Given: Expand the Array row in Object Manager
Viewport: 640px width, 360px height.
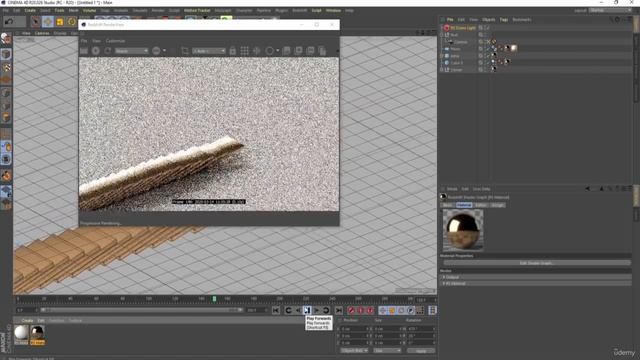Looking at the screenshot, I should pyautogui.click(x=442, y=56).
